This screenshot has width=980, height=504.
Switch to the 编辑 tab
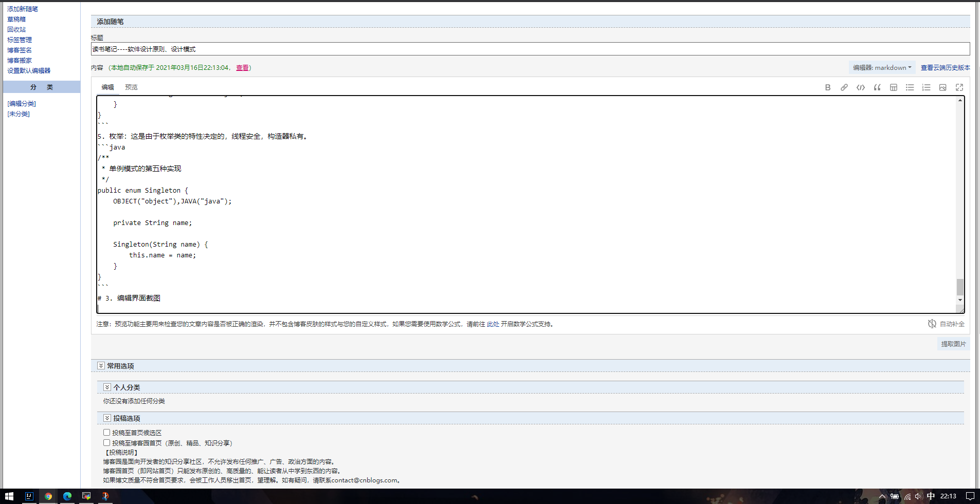(108, 87)
